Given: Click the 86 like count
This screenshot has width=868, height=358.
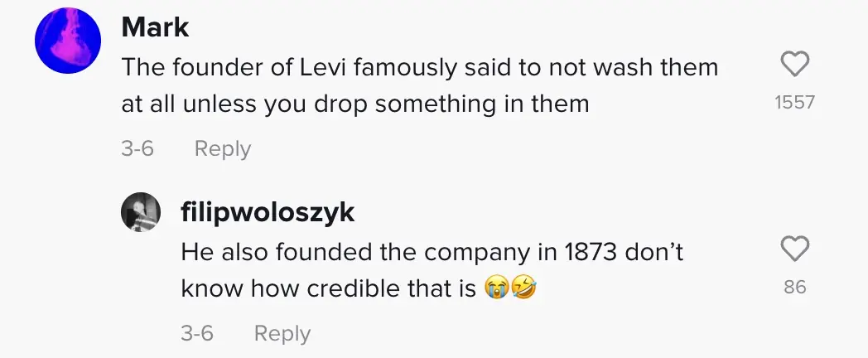Looking at the screenshot, I should tap(795, 288).
